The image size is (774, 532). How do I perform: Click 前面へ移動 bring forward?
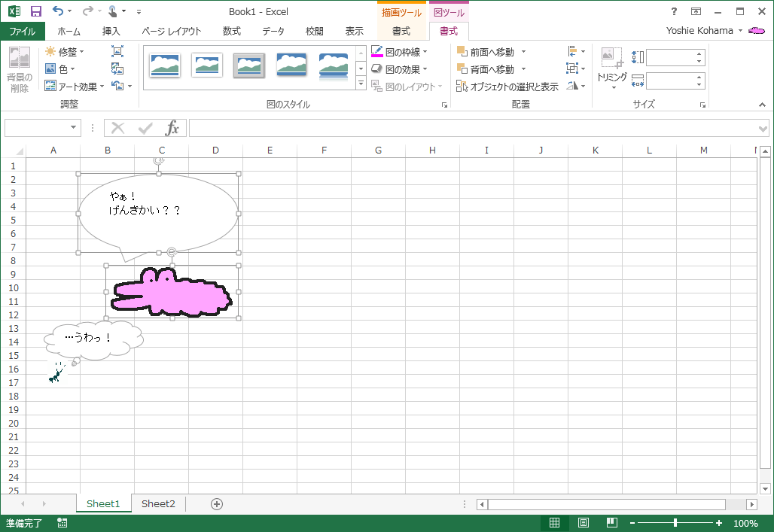486,52
